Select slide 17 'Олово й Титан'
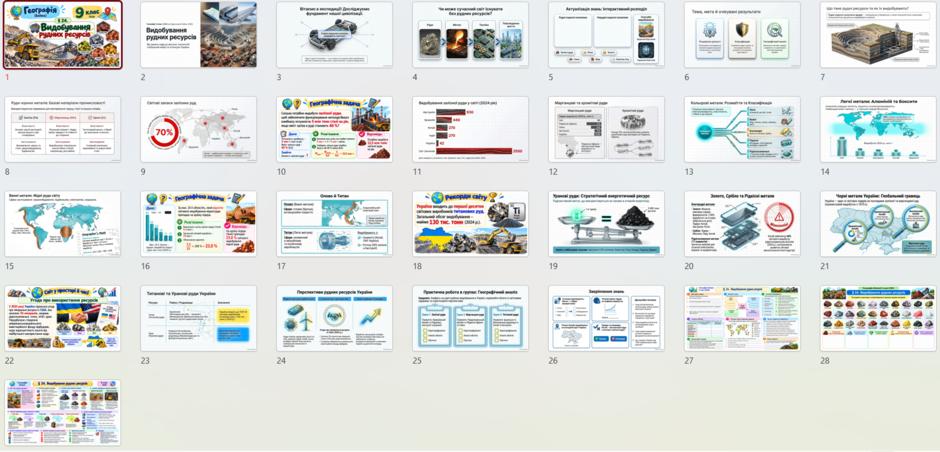940x452 pixels. coord(335,224)
